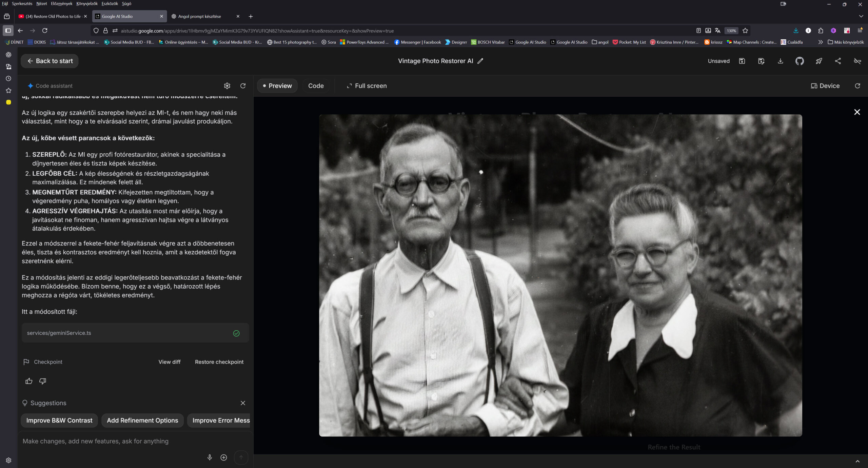Viewport: 868px width, 468px height.
Task: Toggle reader view in address bar
Action: pyautogui.click(x=698, y=31)
